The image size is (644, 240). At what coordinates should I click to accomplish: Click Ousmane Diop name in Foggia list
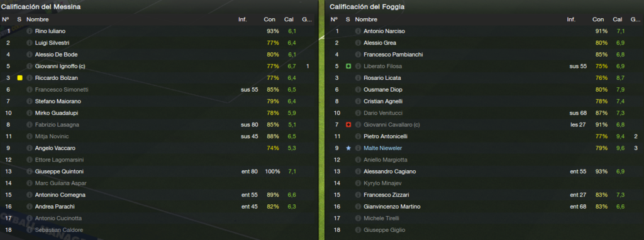(383, 89)
